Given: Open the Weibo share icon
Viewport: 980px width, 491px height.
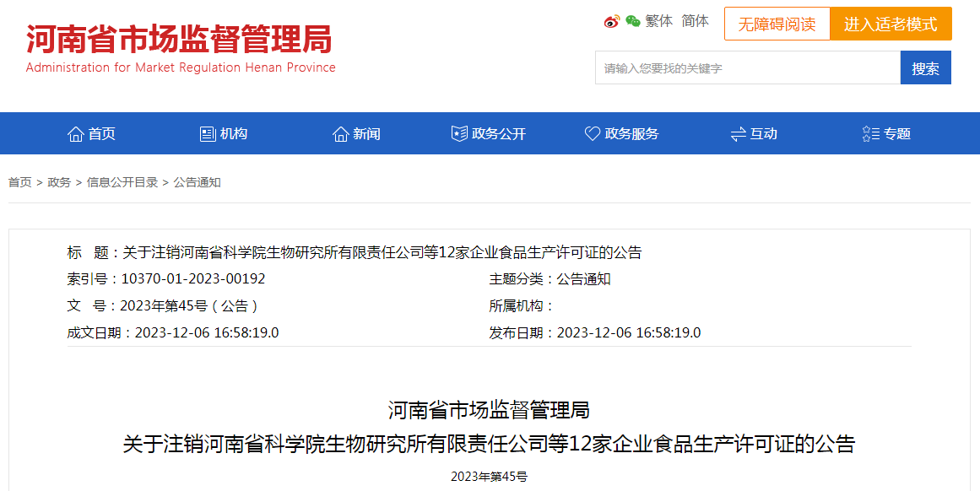Looking at the screenshot, I should (611, 22).
